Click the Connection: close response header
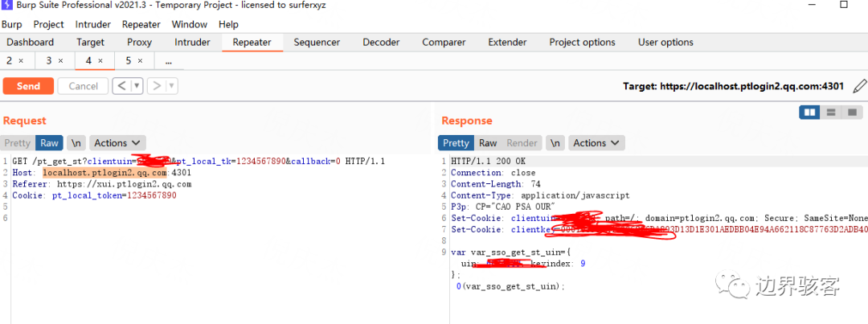The height and width of the screenshot is (324, 868). 493,173
